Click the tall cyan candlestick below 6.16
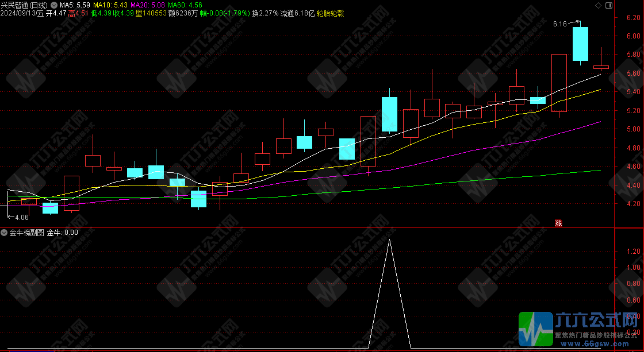The height and width of the screenshot is (352, 644). [x=580, y=44]
